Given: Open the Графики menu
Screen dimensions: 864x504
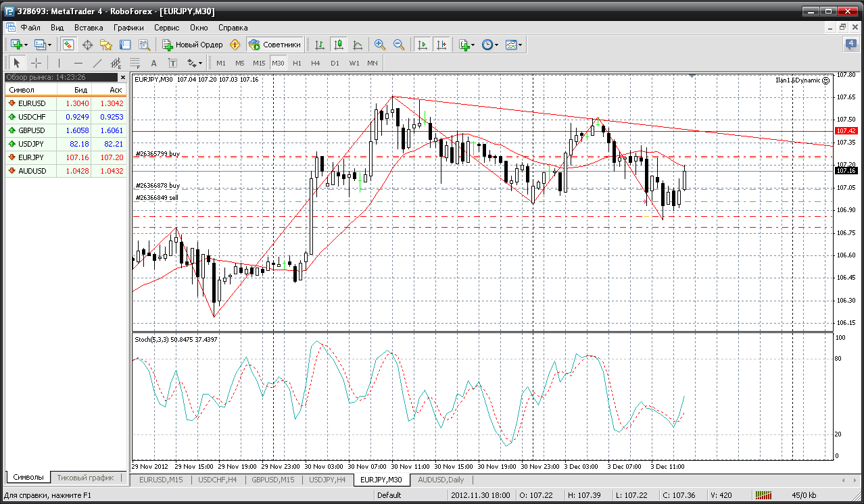Looking at the screenshot, I should pyautogui.click(x=128, y=28).
